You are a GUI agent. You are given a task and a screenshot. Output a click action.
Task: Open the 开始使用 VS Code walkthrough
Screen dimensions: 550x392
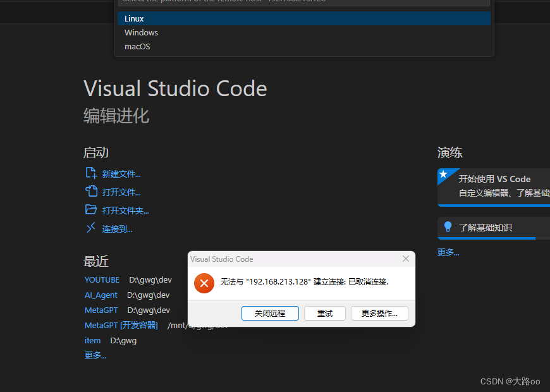point(494,187)
